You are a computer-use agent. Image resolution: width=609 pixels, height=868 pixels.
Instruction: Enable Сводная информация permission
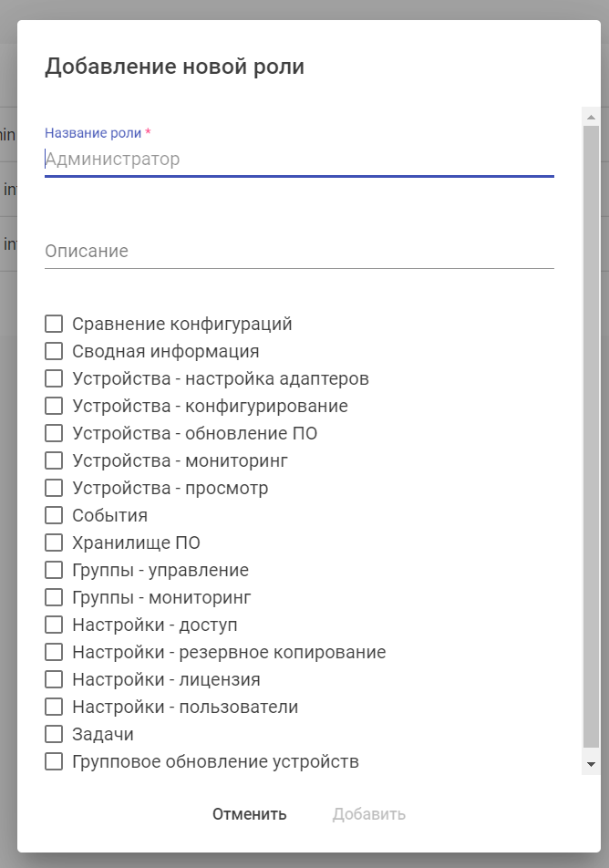coord(55,351)
